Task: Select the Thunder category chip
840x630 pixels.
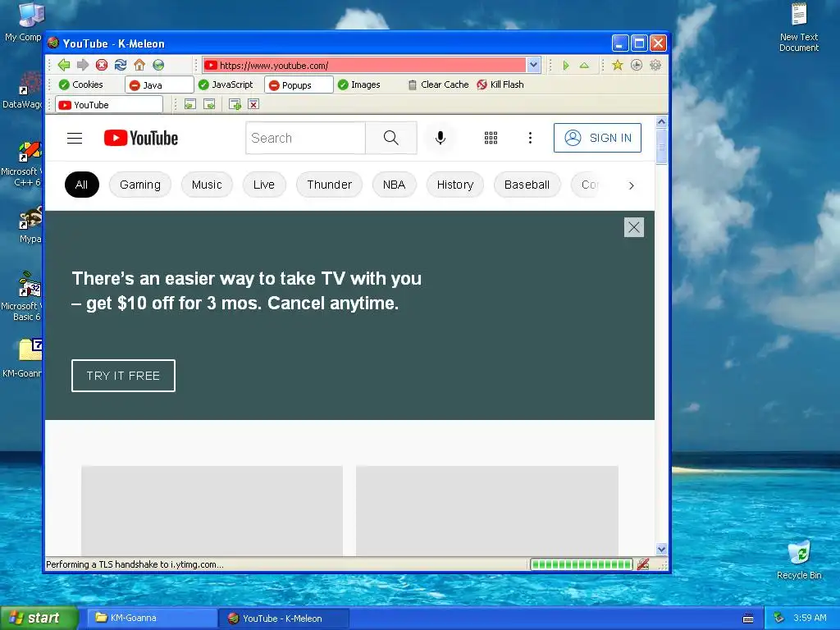Action: tap(330, 185)
